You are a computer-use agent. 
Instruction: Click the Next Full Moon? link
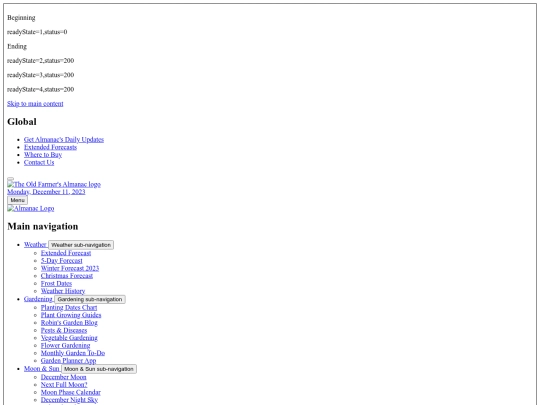[64, 385]
